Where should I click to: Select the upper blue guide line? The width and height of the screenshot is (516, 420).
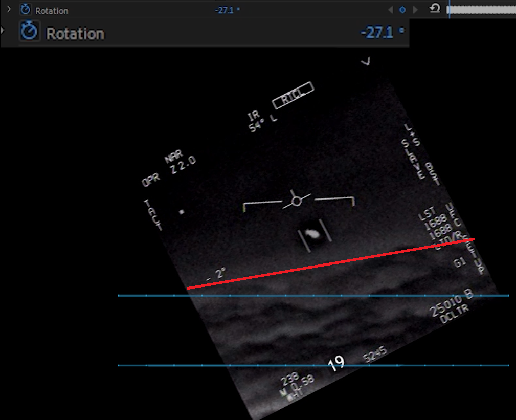tap(153, 296)
